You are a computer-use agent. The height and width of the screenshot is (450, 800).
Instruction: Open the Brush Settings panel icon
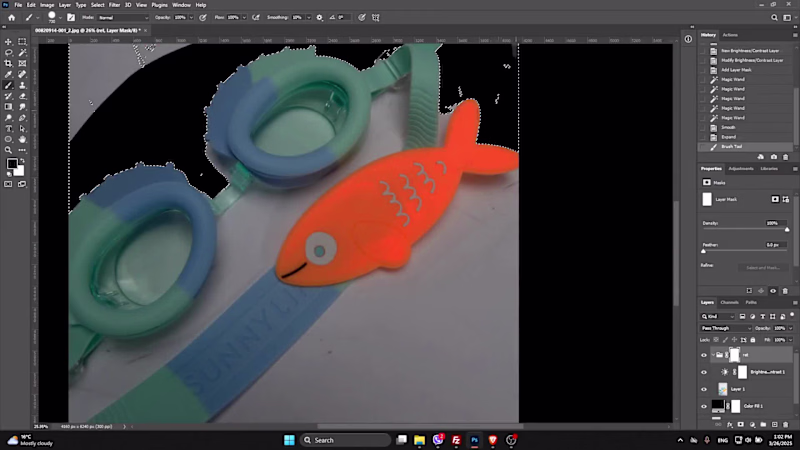tap(71, 17)
